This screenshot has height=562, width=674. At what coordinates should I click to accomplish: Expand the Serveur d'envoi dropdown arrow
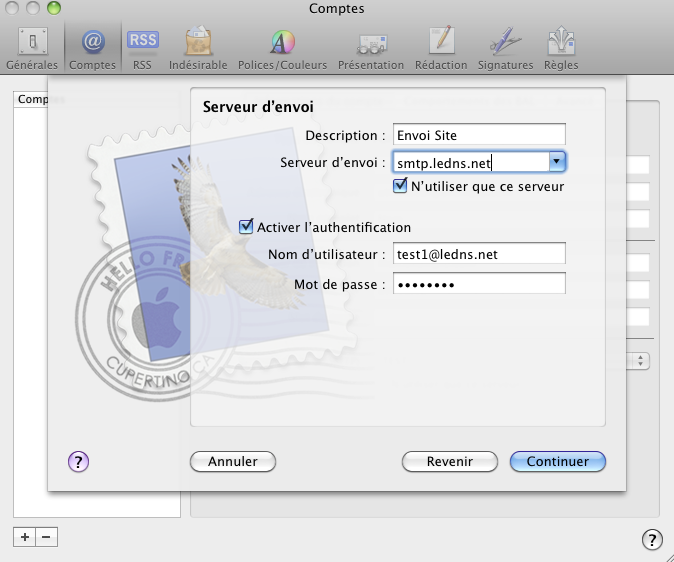558,162
